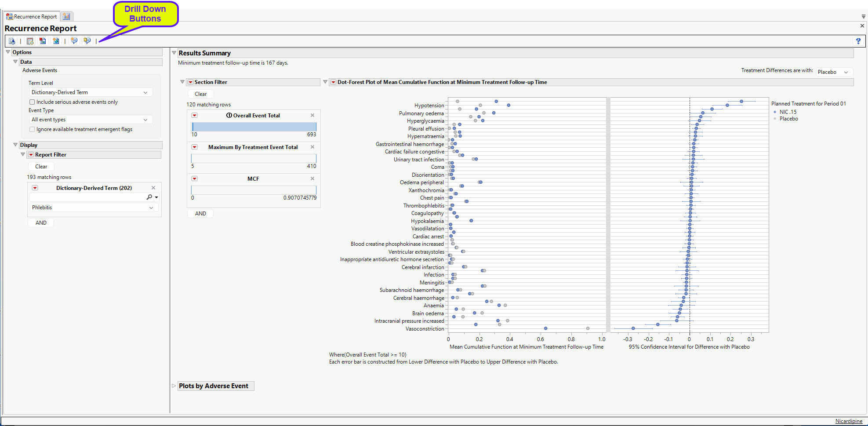The image size is (868, 426).
Task: Click the globe/web export drill-down icon
Action: pyautogui.click(x=56, y=40)
